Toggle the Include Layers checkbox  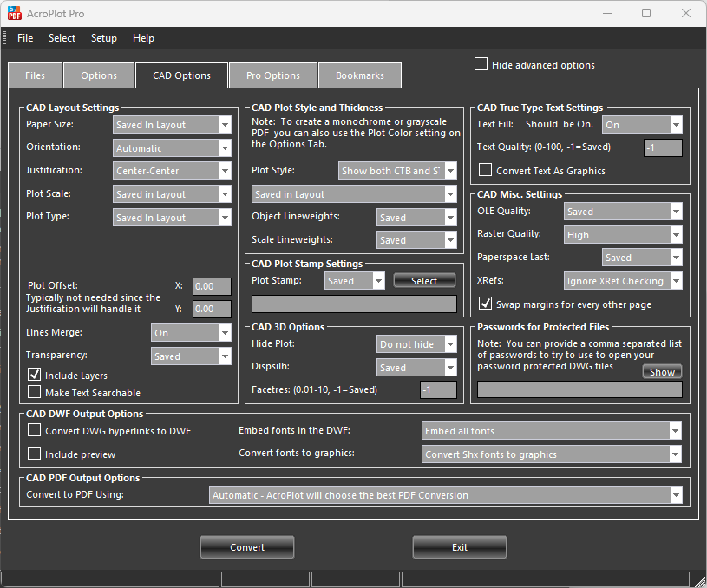pos(35,375)
